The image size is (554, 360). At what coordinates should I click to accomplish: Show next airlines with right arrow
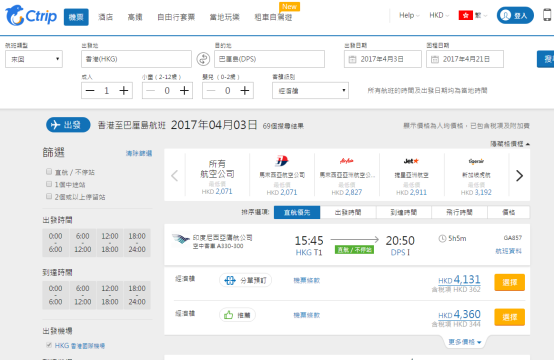click(x=519, y=176)
